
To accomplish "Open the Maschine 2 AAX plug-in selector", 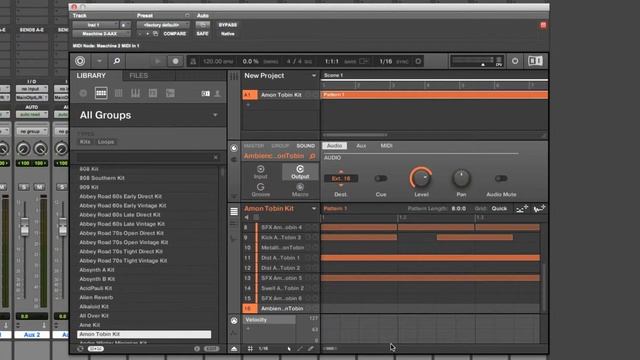I will (101, 34).
